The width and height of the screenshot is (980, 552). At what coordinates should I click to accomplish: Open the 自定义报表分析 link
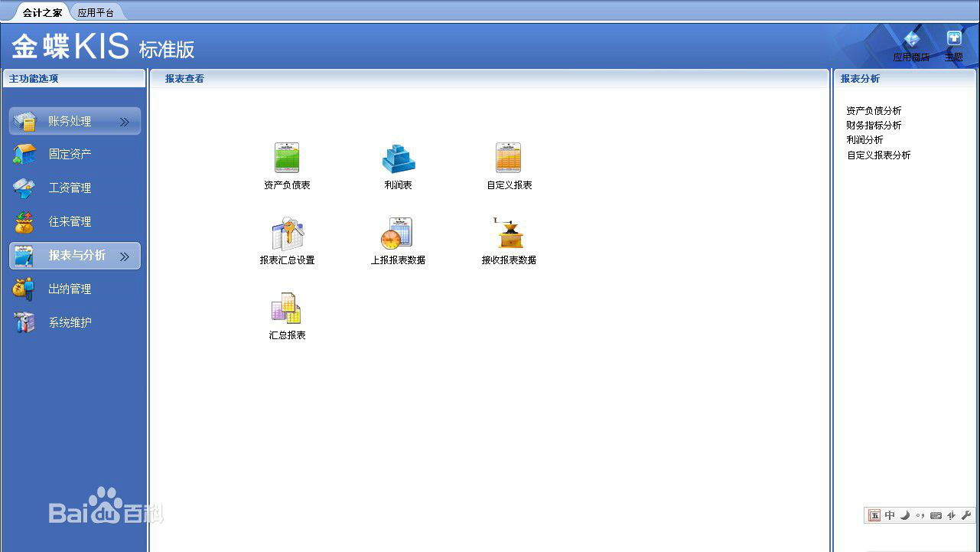878,155
